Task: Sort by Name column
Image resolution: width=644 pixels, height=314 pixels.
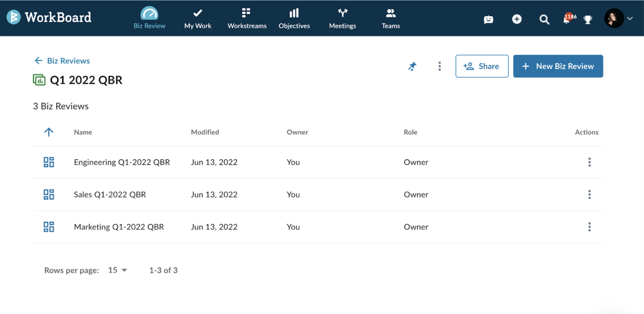Action: point(83,132)
